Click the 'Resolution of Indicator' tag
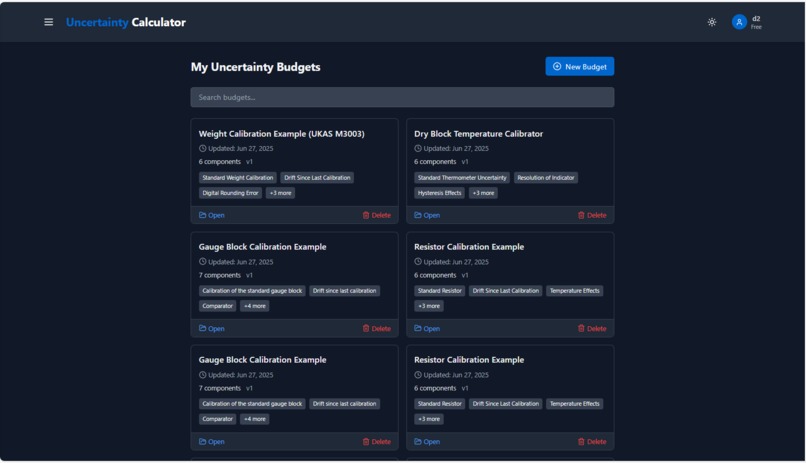Viewport: 806px width, 463px height. [545, 178]
